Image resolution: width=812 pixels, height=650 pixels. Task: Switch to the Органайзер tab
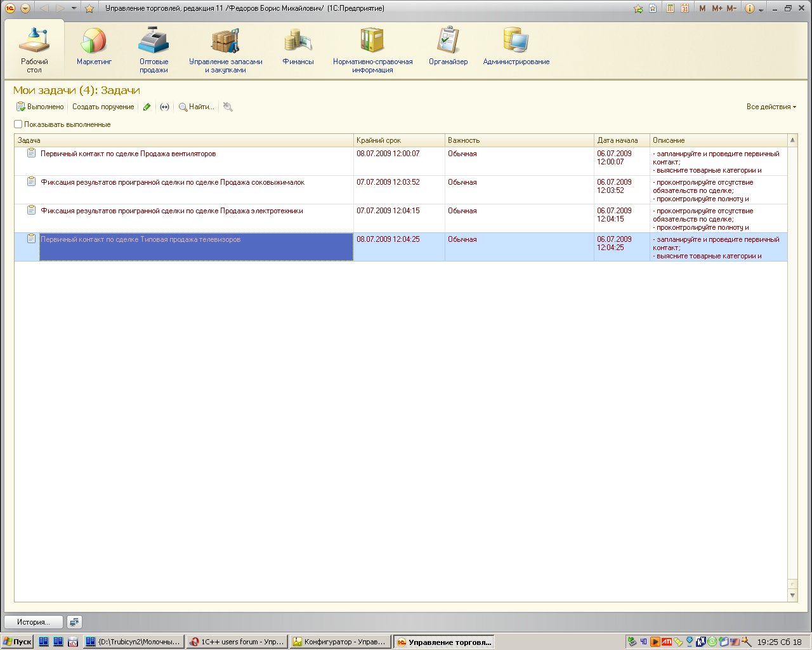pos(448,48)
